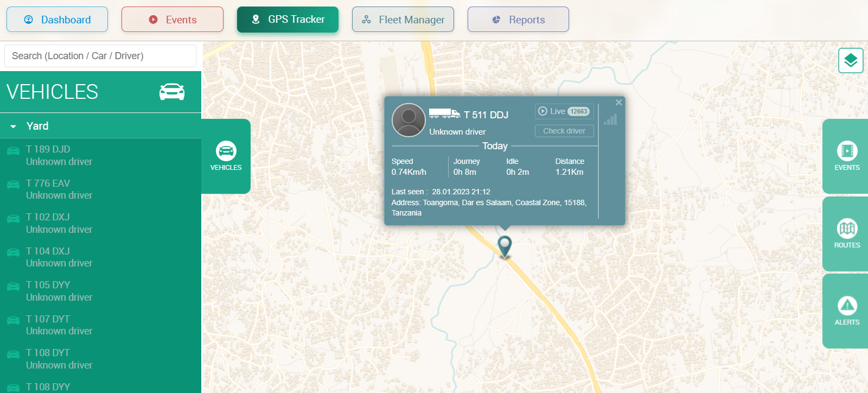Collapse the Yard vehicle group
This screenshot has width=868, height=393.
coord(14,126)
